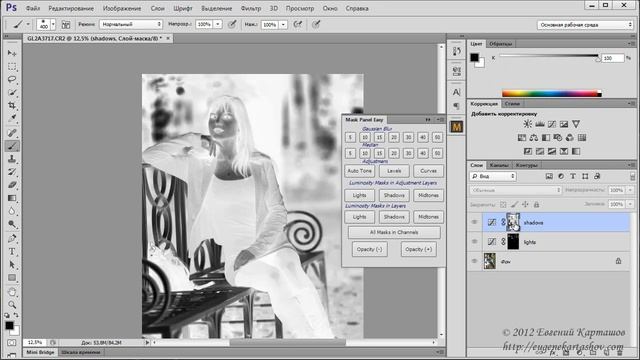Select the Blur tool
This screenshot has width=640, height=360.
coord(12,211)
